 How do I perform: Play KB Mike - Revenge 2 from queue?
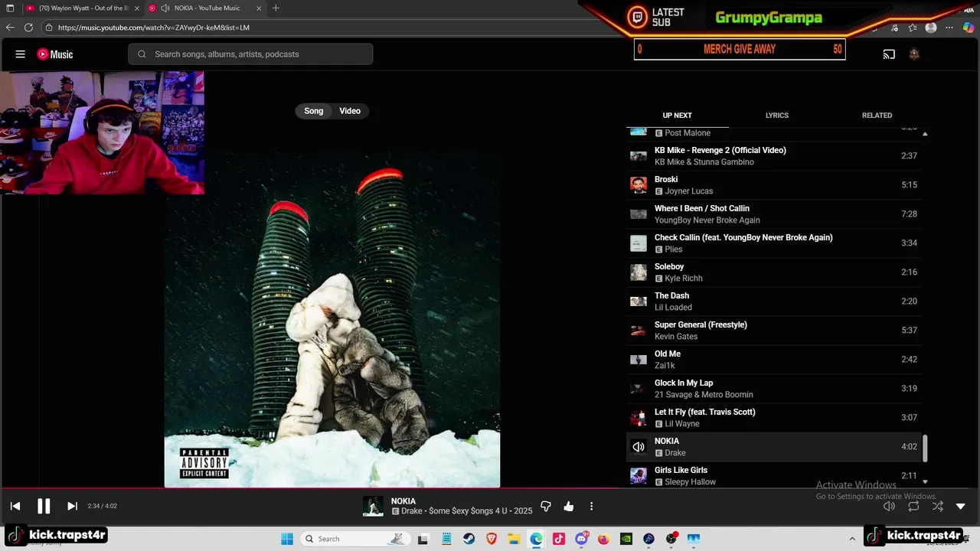pyautogui.click(x=773, y=156)
